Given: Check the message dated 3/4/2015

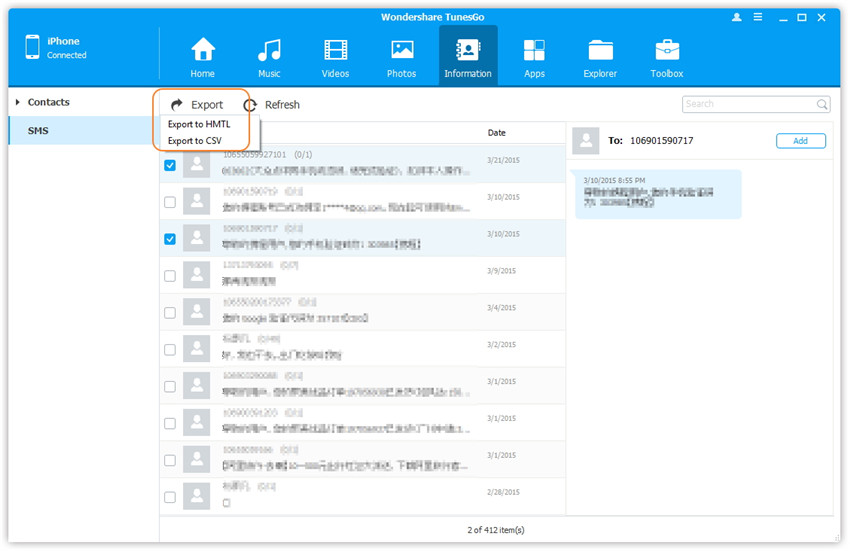Looking at the screenshot, I should click(x=170, y=313).
